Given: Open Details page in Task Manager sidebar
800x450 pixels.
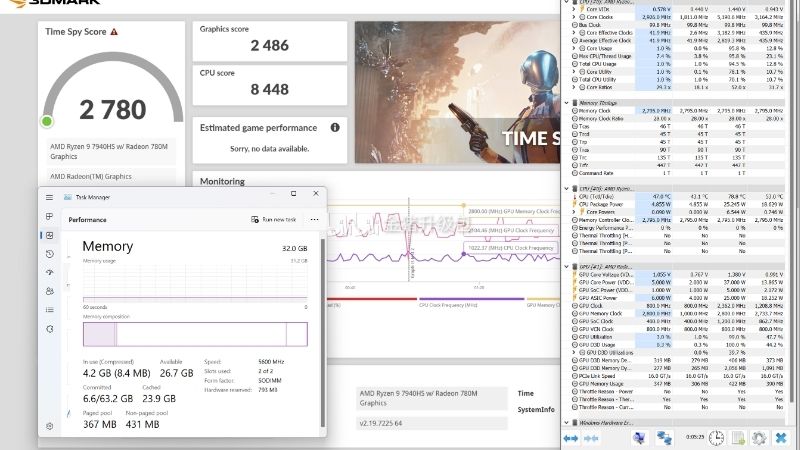Looking at the screenshot, I should tap(49, 310).
